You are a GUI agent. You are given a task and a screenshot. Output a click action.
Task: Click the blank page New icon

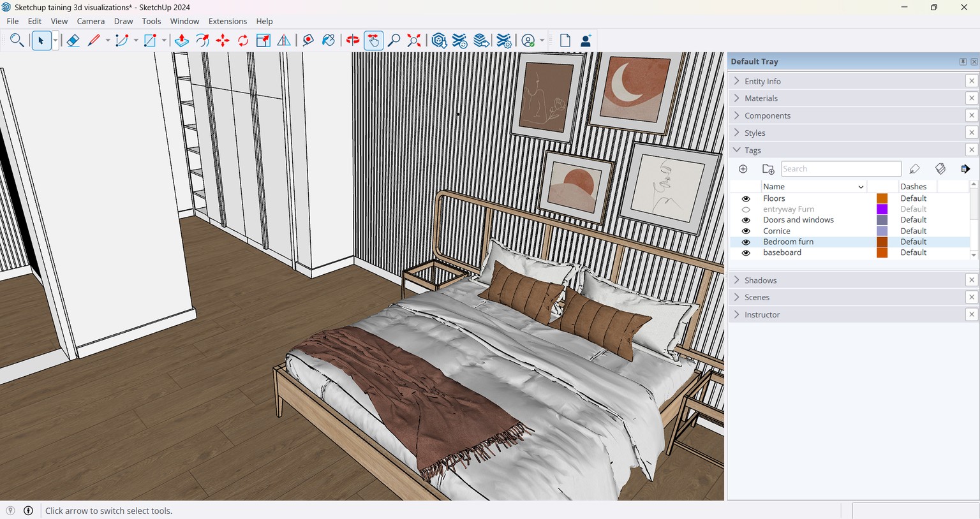pos(565,41)
